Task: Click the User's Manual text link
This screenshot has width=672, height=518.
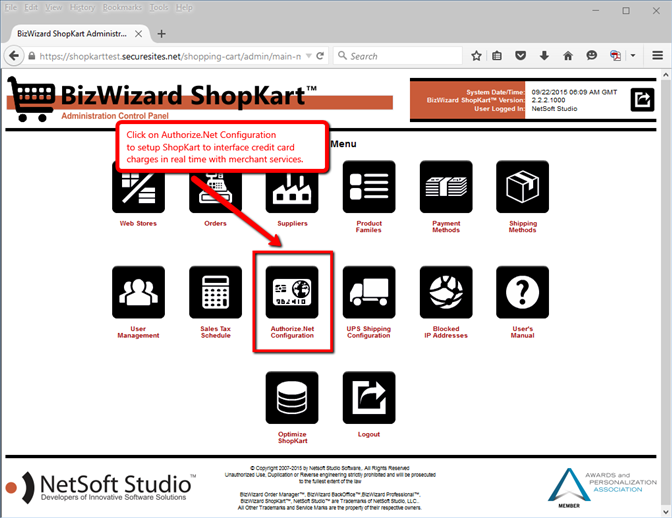Action: (523, 332)
